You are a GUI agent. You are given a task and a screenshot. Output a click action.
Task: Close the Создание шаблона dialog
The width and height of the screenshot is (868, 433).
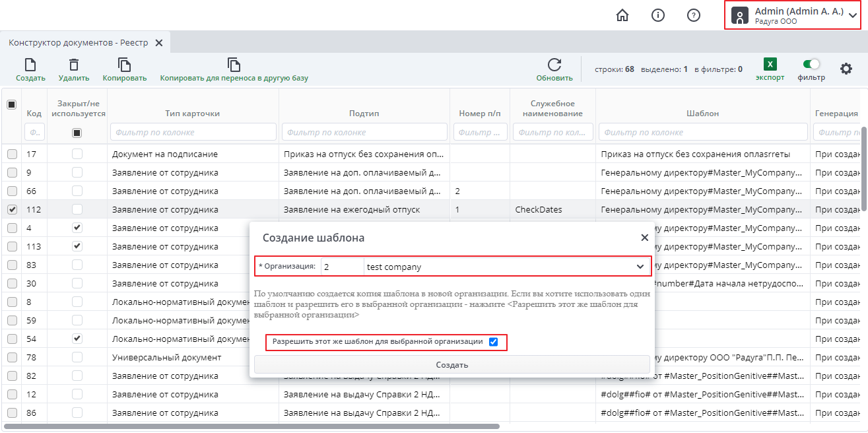(x=644, y=238)
